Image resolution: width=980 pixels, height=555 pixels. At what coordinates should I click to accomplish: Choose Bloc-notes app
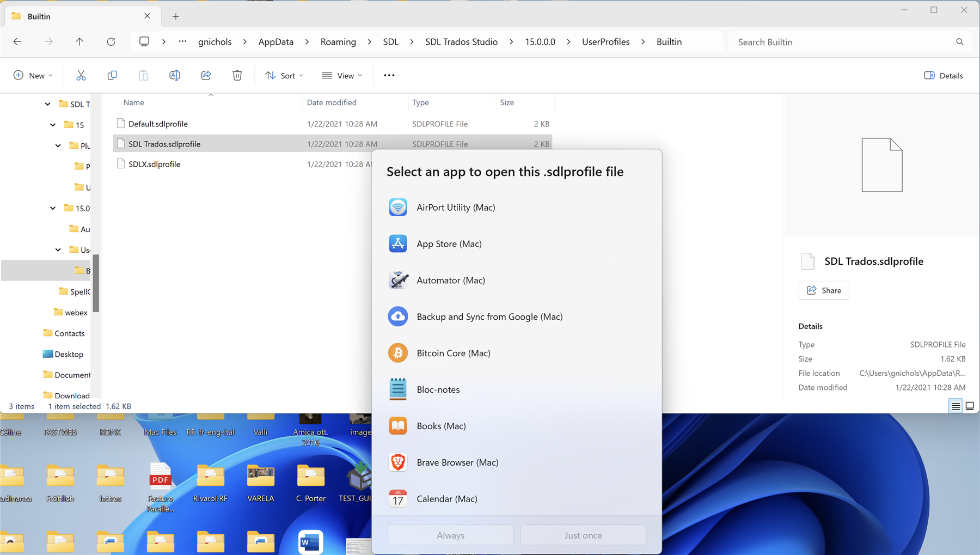[x=517, y=390]
